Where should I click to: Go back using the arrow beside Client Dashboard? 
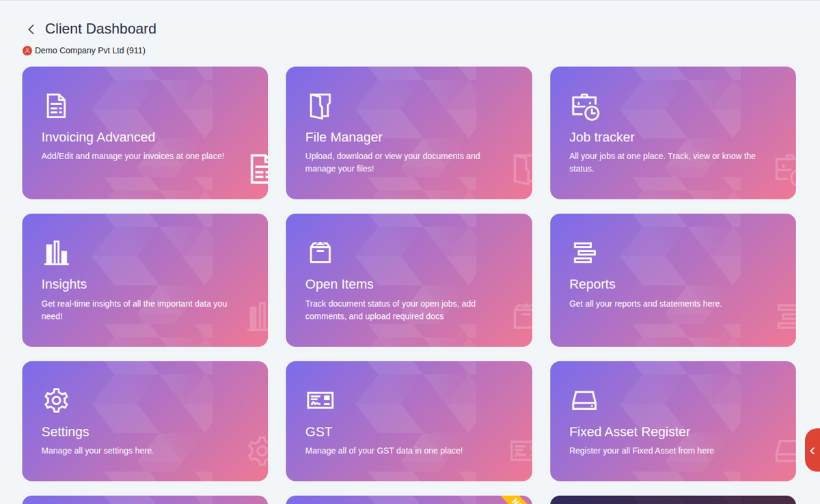click(x=31, y=29)
